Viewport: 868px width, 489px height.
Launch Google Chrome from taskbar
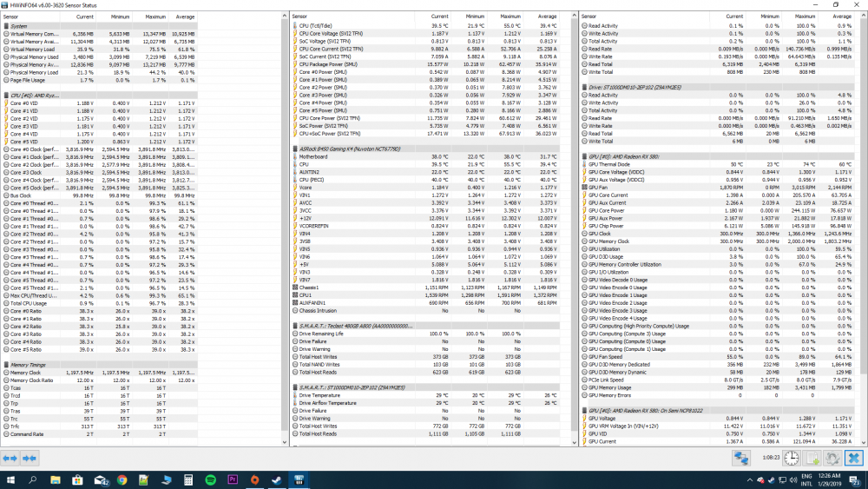122,480
